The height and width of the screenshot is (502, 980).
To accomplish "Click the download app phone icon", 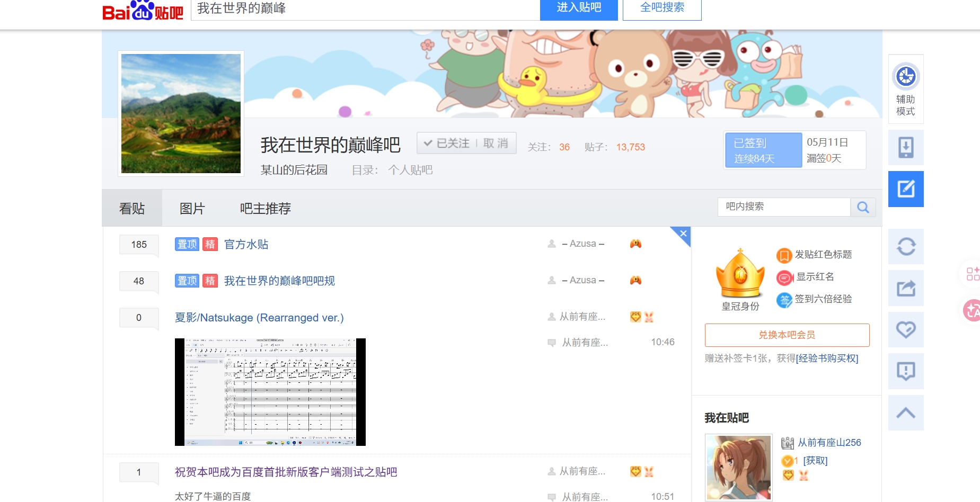I will 906,147.
